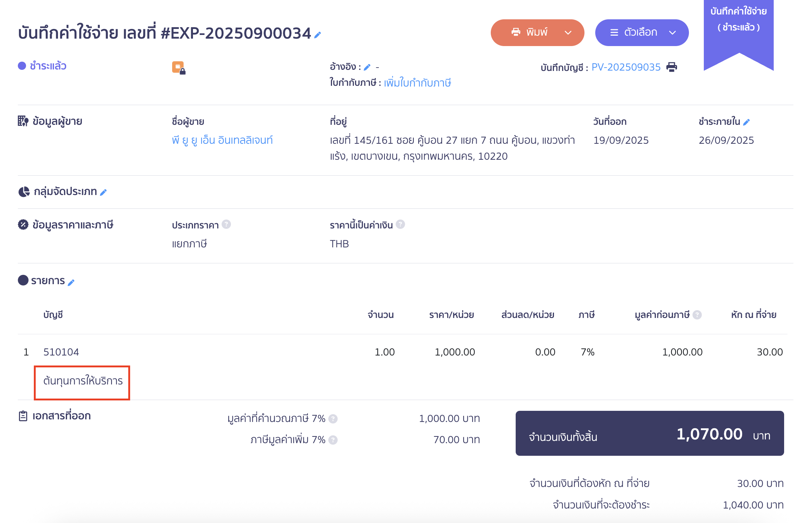Open vendor พี ยู ยู เอ็น อินเทลลิเจนท์ link

pyautogui.click(x=222, y=140)
